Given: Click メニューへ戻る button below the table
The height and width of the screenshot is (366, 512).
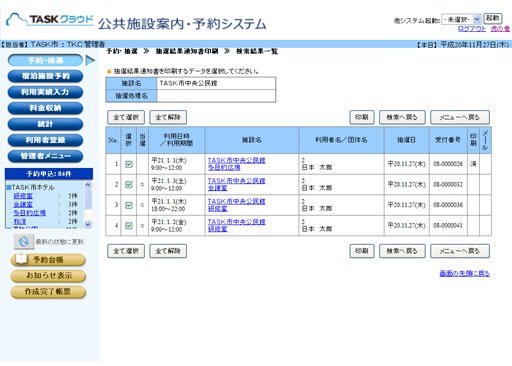Looking at the screenshot, I should click(x=460, y=251).
